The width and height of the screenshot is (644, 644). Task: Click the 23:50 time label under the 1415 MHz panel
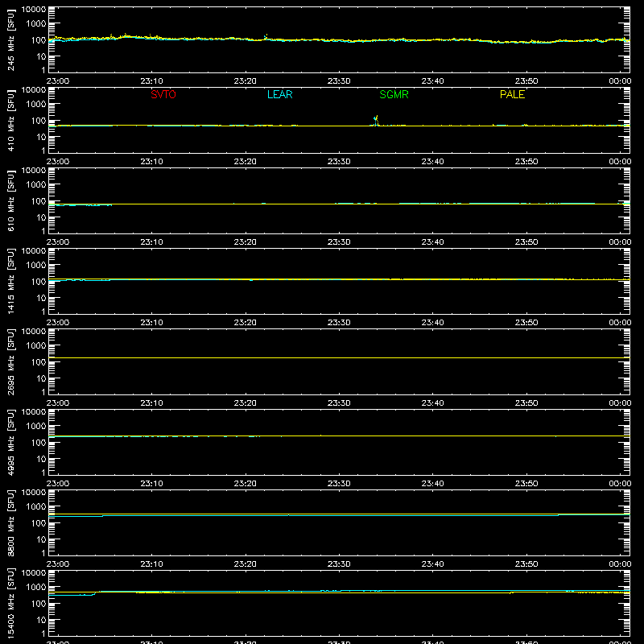pyautogui.click(x=526, y=323)
